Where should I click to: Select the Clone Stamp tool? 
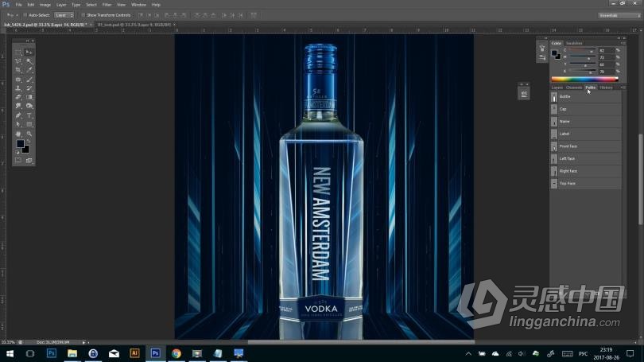pyautogui.click(x=18, y=88)
